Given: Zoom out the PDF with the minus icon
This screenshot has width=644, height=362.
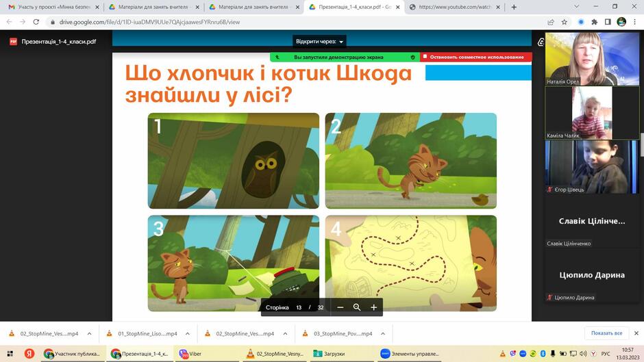Looking at the screenshot, I should pyautogui.click(x=340, y=307).
